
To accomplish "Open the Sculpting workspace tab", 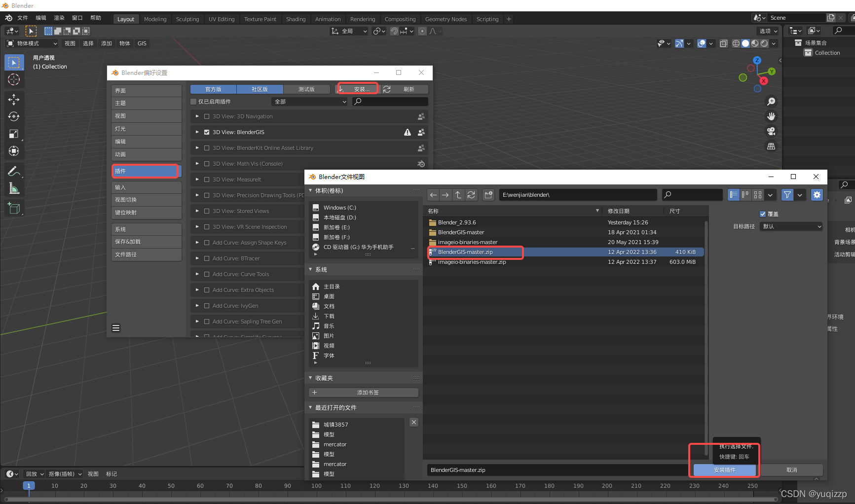I will click(187, 19).
